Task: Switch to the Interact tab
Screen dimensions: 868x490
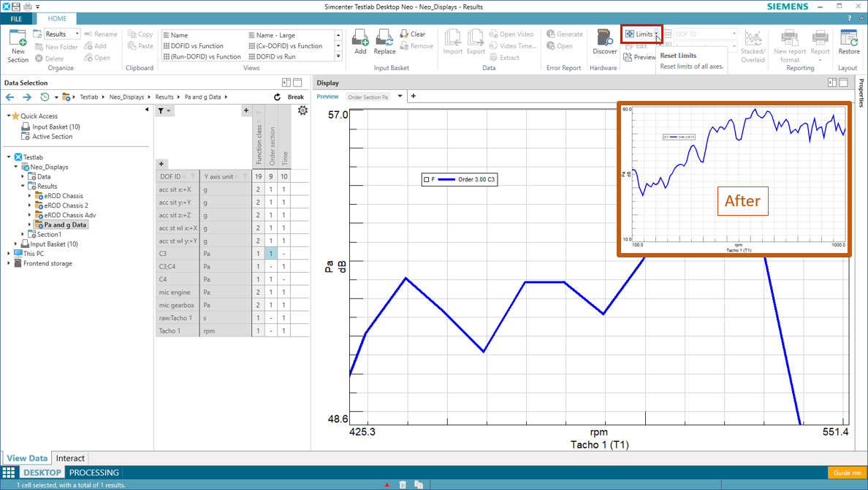Action: 70,459
